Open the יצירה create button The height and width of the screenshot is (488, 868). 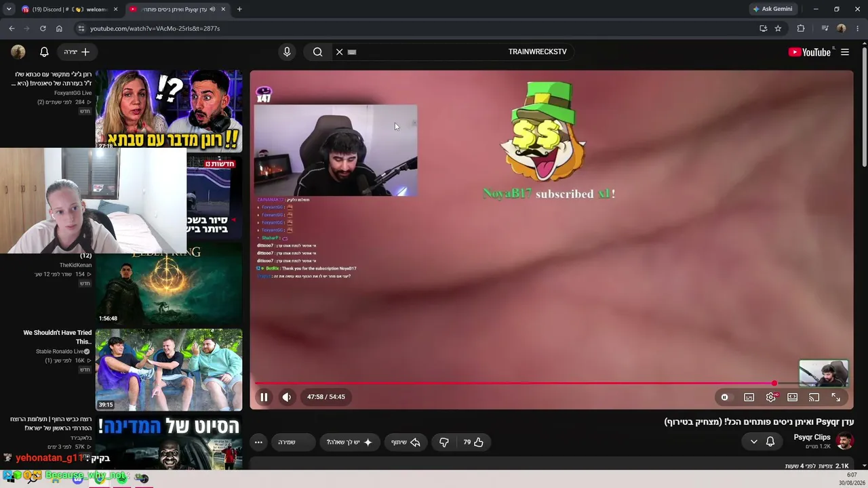tap(77, 52)
